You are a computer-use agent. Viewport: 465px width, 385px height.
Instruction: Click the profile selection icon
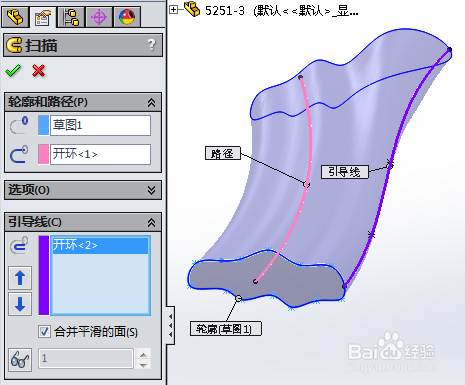[19, 125]
